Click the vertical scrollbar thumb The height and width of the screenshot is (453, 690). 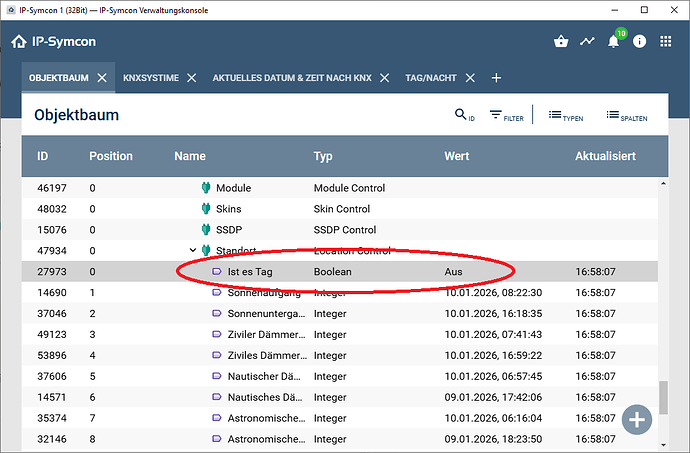(x=662, y=396)
